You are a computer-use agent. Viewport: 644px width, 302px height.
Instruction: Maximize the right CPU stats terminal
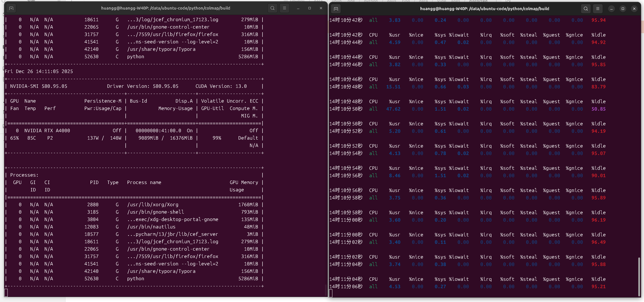pyautogui.click(x=623, y=9)
